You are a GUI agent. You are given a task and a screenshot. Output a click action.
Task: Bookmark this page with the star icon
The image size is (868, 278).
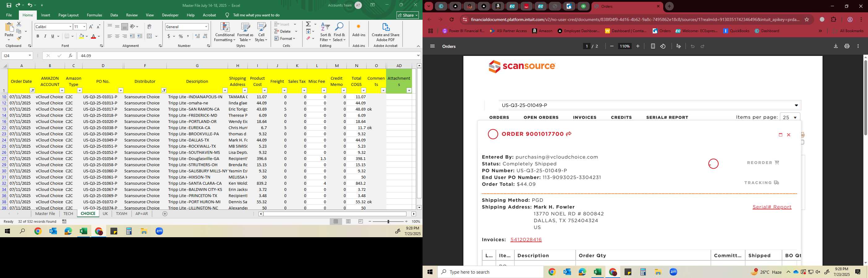807,19
